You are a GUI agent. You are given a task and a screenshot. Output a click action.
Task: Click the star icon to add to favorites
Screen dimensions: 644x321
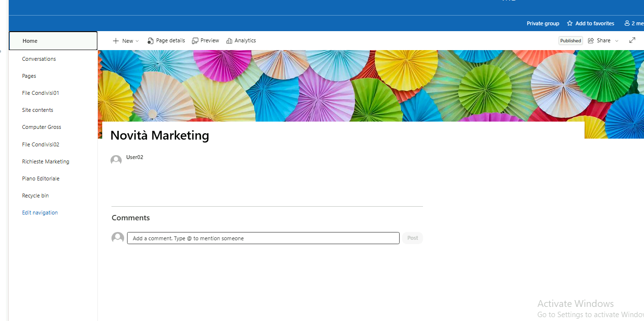tap(570, 23)
